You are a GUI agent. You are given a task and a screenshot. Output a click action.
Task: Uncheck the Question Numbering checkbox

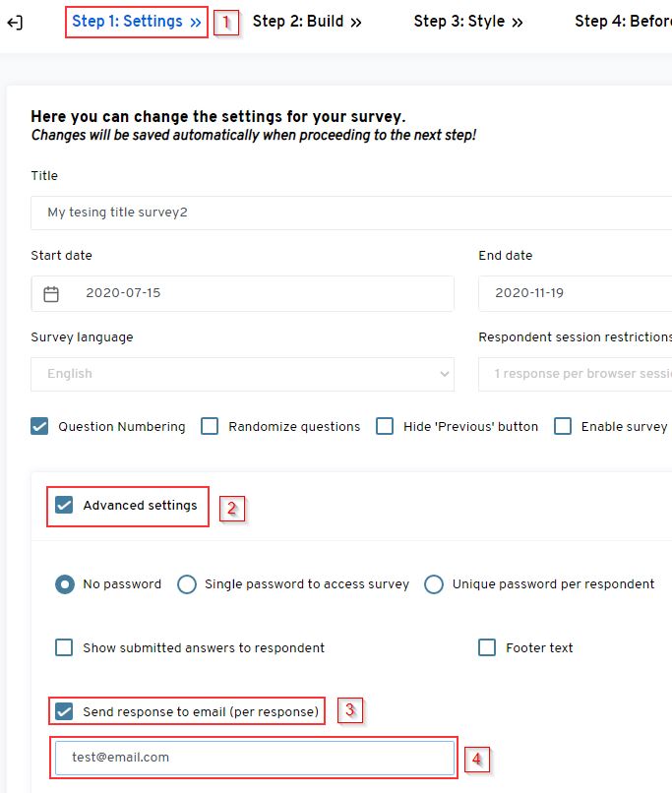click(39, 427)
